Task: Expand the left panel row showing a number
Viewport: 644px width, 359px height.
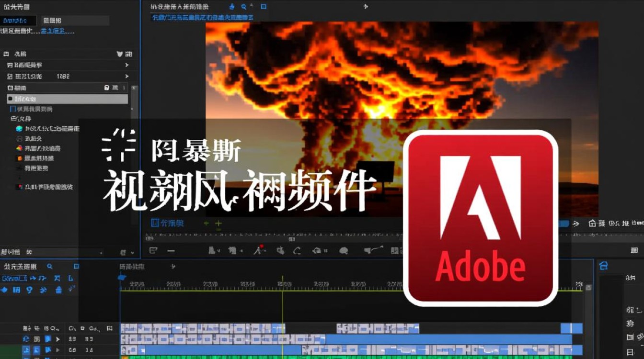Action: 69,77
